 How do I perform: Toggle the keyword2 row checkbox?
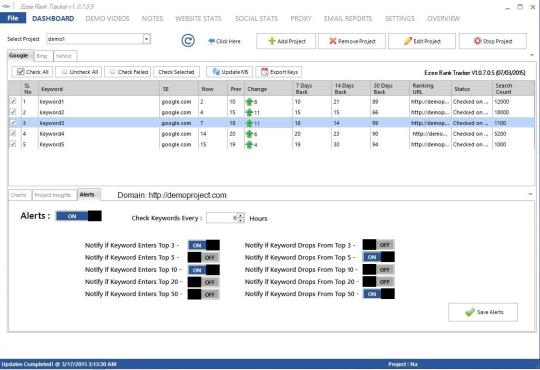tap(13, 112)
